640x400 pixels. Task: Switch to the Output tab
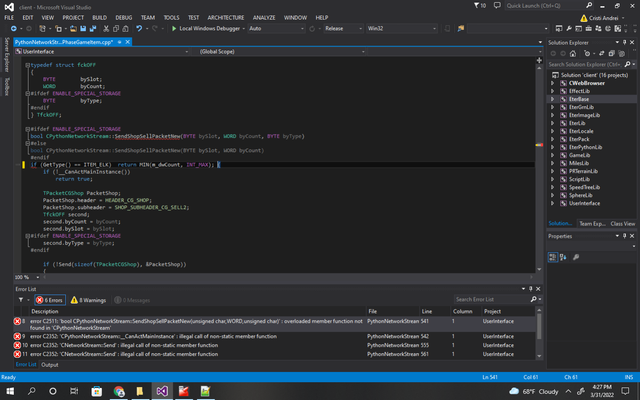point(50,365)
